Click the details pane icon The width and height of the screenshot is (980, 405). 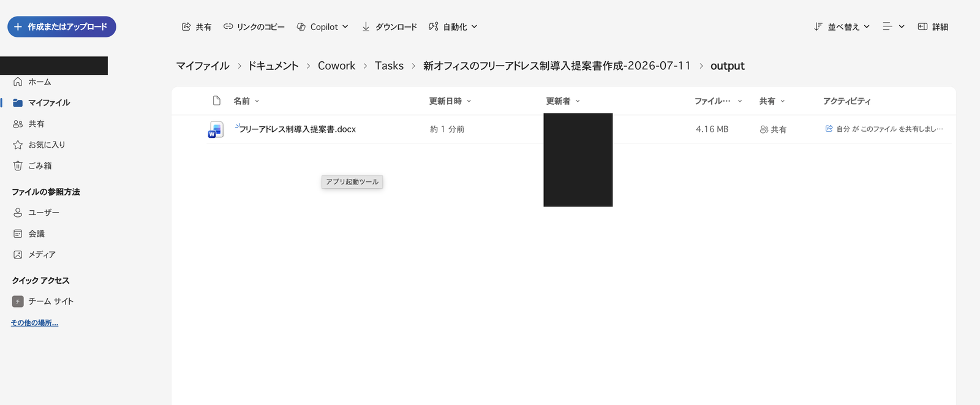click(922, 27)
